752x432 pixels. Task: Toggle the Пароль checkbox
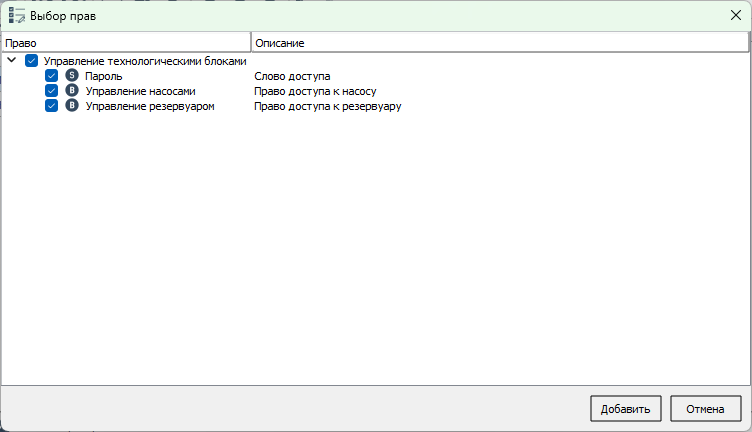52,76
